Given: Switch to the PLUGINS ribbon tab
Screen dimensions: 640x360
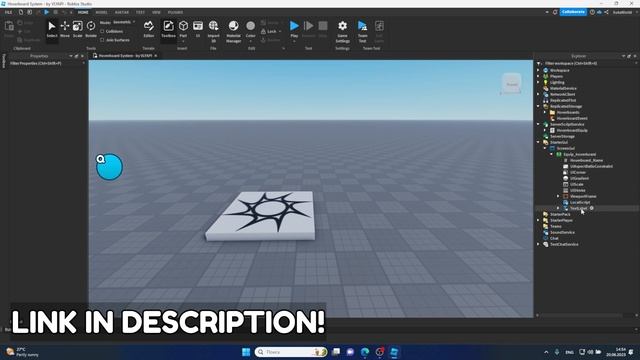Looking at the screenshot, I should (x=176, y=12).
